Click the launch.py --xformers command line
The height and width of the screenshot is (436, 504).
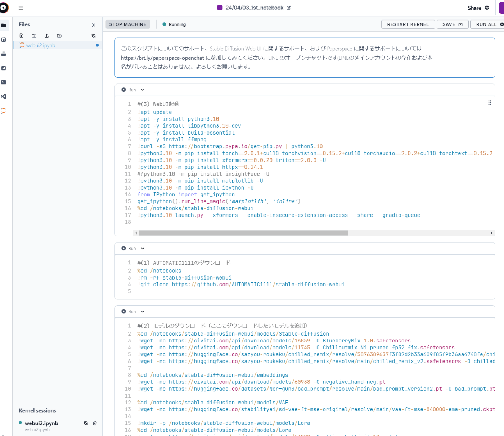click(279, 215)
